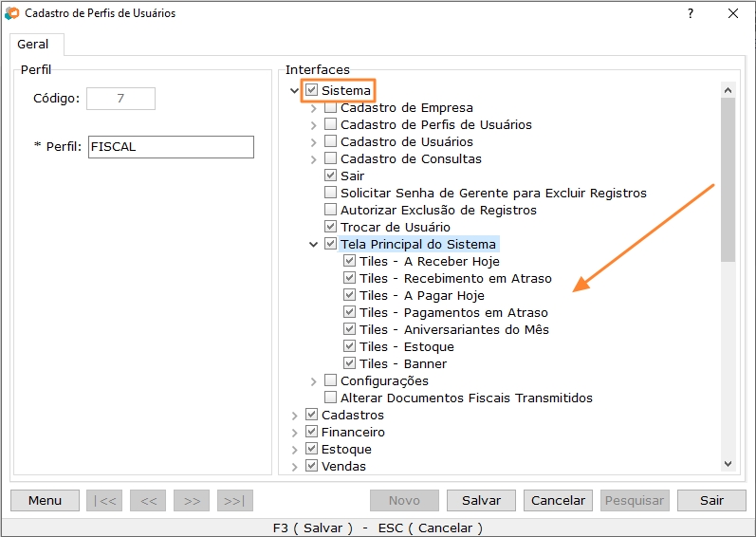
Task: Uncheck the Sistema checkbox
Action: tap(311, 90)
